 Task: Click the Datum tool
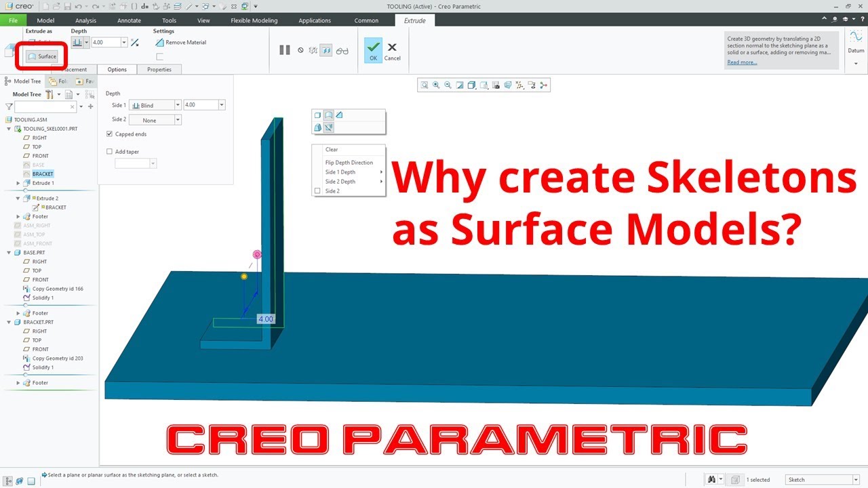tap(856, 43)
